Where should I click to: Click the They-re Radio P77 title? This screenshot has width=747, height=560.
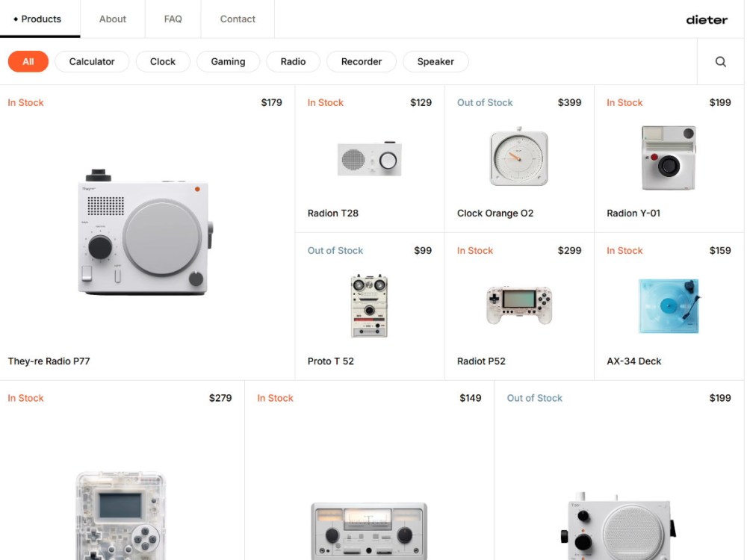coord(49,361)
